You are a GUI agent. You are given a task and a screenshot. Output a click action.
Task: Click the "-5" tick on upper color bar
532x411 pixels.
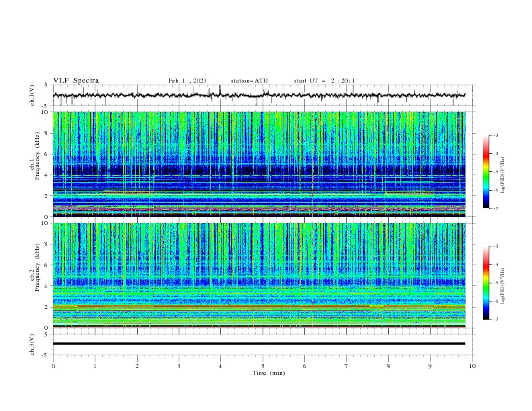click(x=495, y=172)
